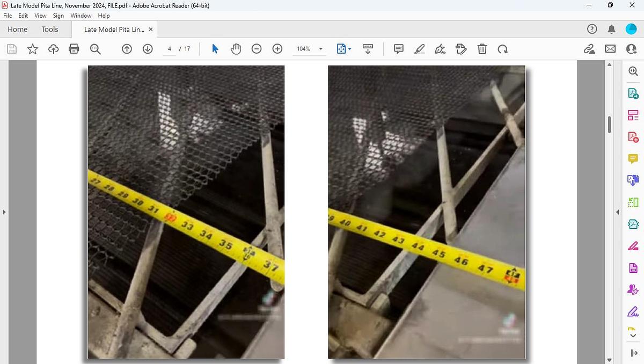Switch to the Tools tab
The width and height of the screenshot is (644, 364).
tap(50, 29)
